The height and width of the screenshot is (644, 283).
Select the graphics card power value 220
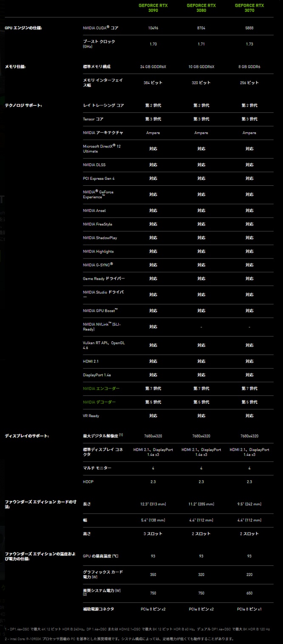pos(249,574)
